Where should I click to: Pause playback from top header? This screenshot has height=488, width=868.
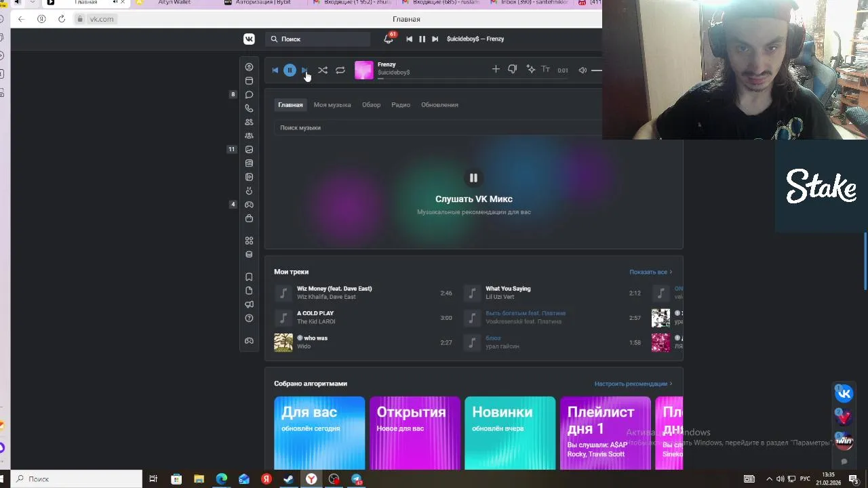click(422, 39)
